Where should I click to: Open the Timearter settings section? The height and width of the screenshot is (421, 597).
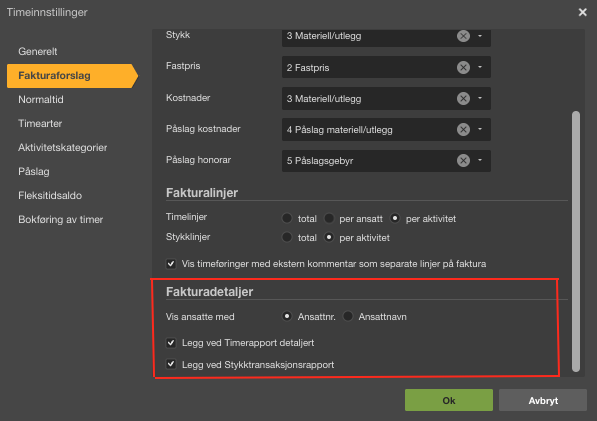pyautogui.click(x=40, y=124)
